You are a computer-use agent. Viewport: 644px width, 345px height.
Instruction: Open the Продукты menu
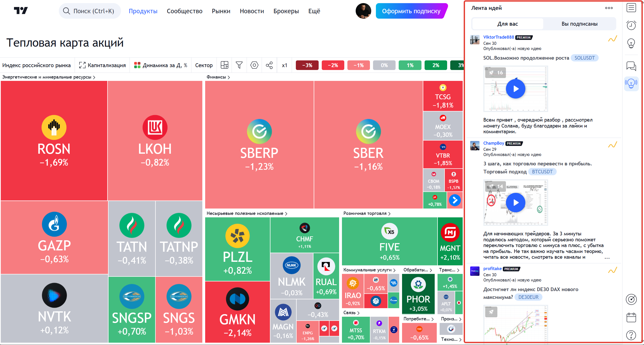143,11
